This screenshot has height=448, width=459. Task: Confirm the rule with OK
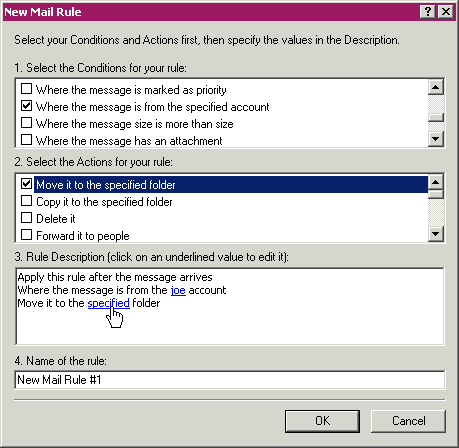click(322, 421)
